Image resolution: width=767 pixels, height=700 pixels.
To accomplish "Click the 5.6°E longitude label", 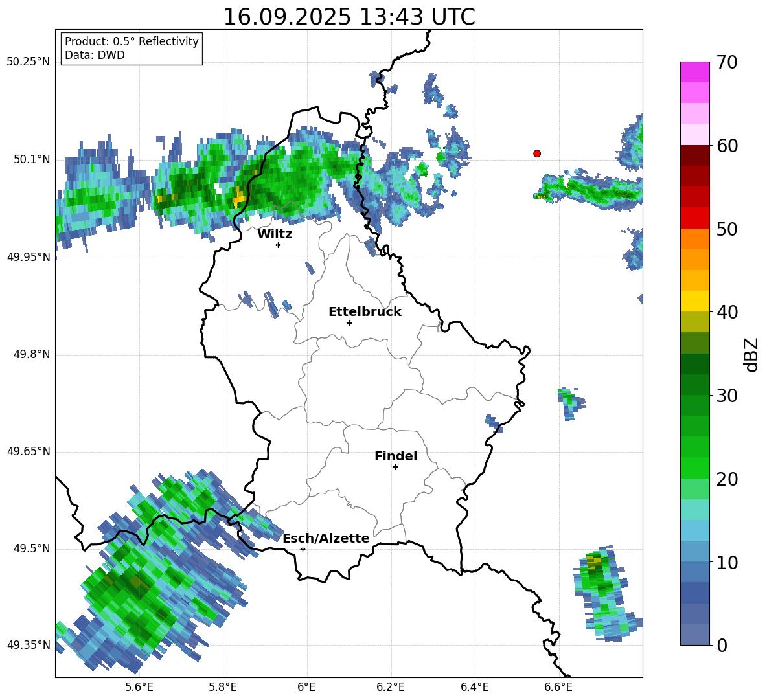I will tap(139, 687).
